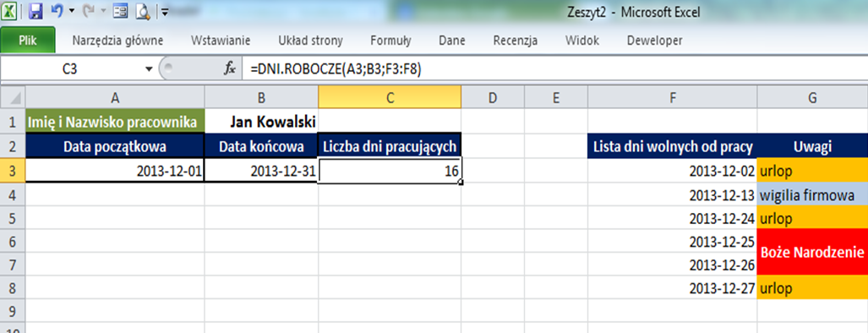Undo the last action
868x333 pixels.
(56, 10)
